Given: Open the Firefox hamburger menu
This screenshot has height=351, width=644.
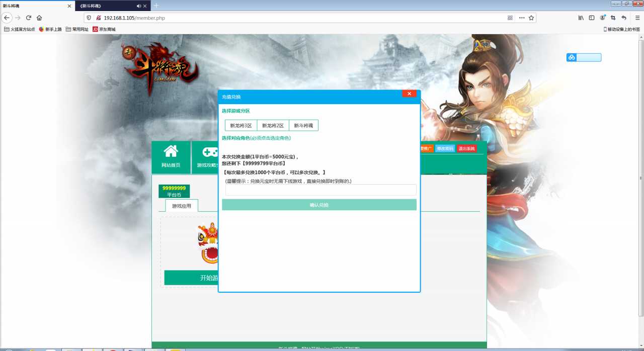Looking at the screenshot, I should click(637, 18).
